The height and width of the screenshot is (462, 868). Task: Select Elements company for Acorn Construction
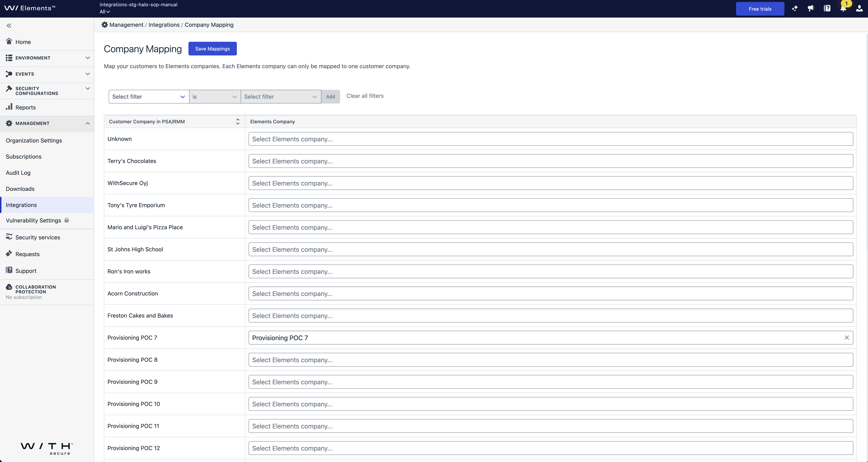point(551,294)
